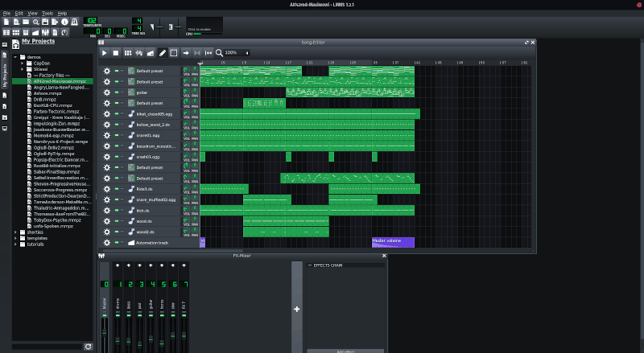Open the gear menu of the guitar track
This screenshot has width=644, height=353.
107,92
